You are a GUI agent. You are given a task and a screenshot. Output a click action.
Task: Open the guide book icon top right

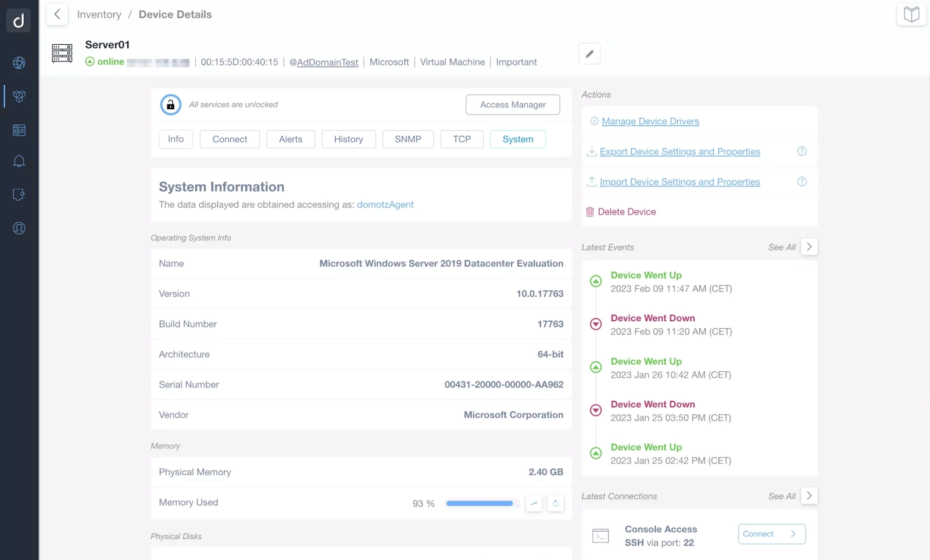(x=911, y=15)
